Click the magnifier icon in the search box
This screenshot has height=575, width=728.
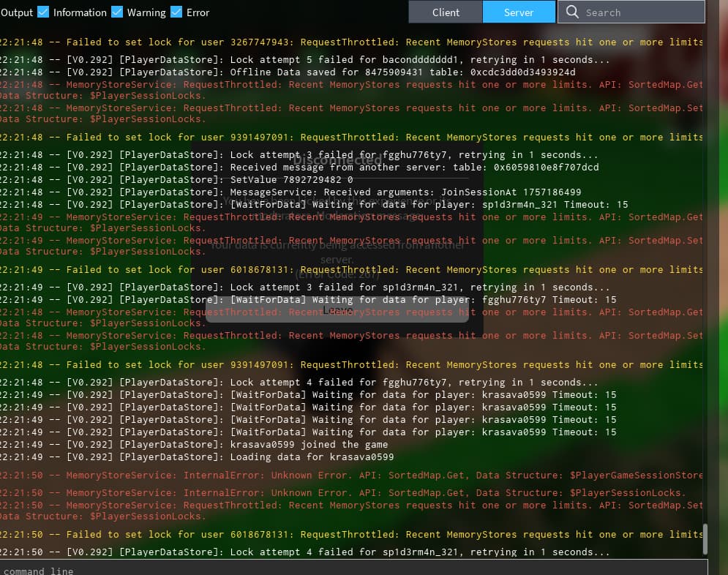(x=572, y=12)
